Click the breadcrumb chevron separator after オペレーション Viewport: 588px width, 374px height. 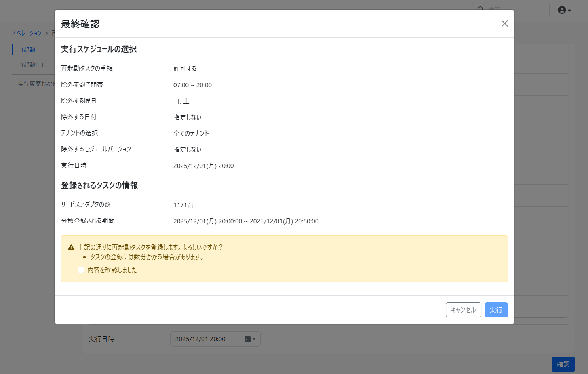coord(46,33)
